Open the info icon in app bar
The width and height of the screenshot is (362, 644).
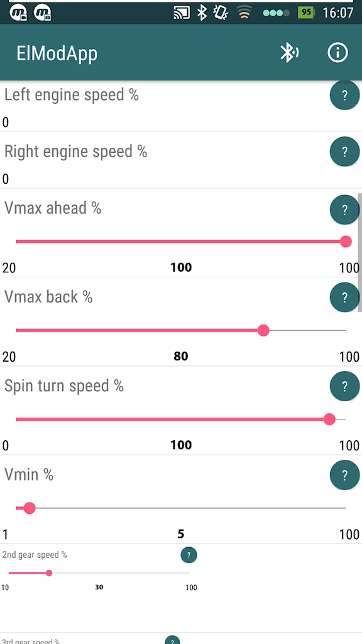pos(337,53)
